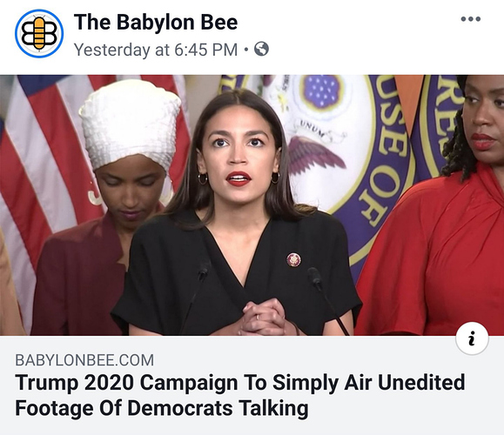The width and height of the screenshot is (504, 435).
Task: Open the BABYLONBEE.COM source link
Action: [x=84, y=360]
